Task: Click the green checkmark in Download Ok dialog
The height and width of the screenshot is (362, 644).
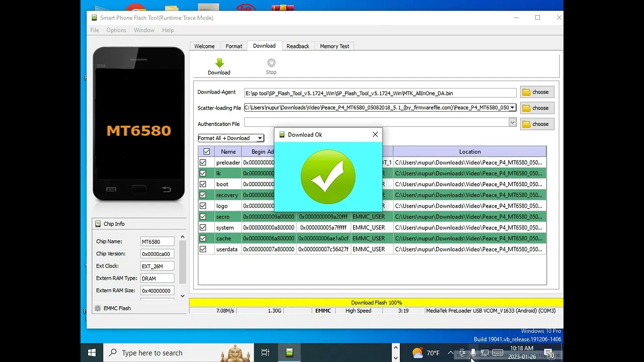Action: (328, 176)
